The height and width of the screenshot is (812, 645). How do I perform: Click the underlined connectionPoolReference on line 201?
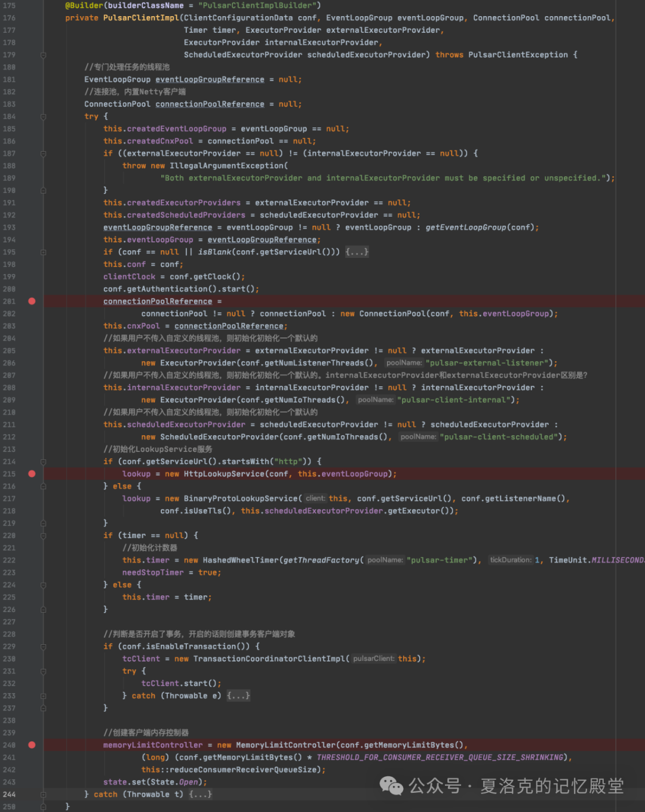[x=157, y=301]
